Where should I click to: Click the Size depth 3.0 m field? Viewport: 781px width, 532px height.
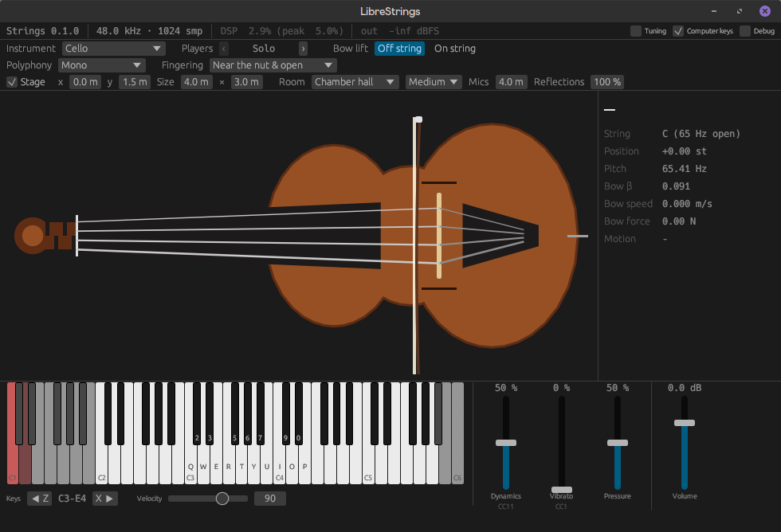246,81
